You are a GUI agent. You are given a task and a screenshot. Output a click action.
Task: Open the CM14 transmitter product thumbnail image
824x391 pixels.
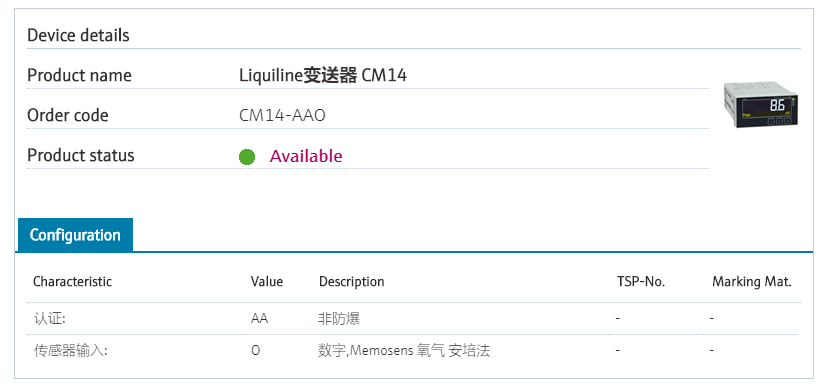point(760,104)
